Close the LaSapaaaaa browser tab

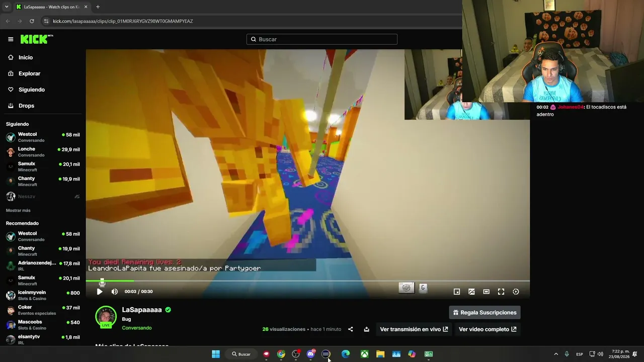tap(86, 7)
